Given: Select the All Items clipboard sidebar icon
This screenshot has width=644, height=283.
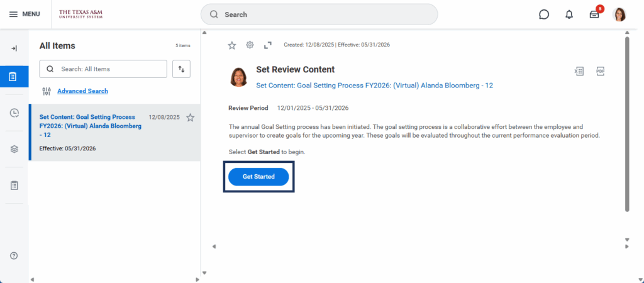Looking at the screenshot, I should tap(14, 76).
